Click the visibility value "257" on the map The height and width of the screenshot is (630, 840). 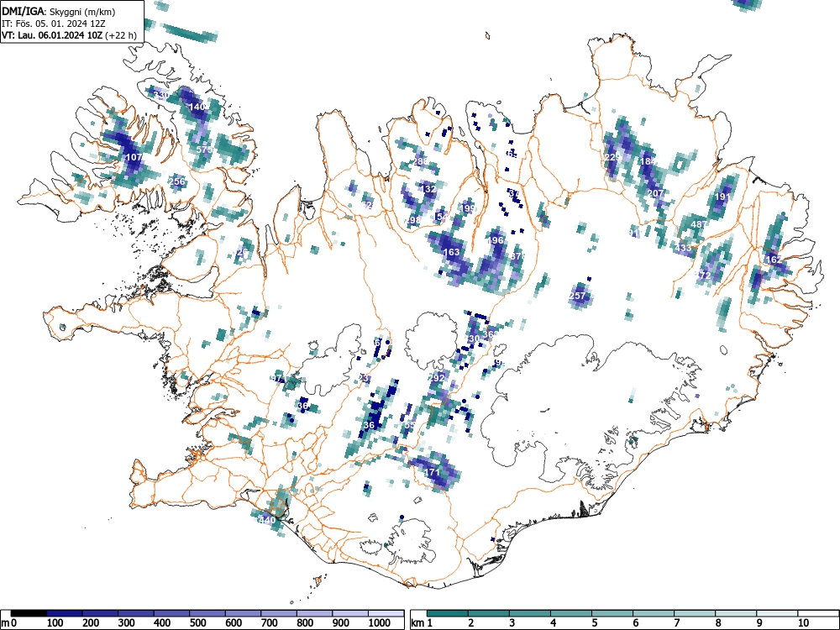578,295
